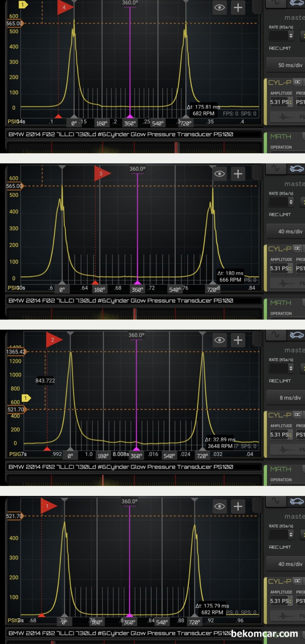Select red flag marker 4

(65, 7)
